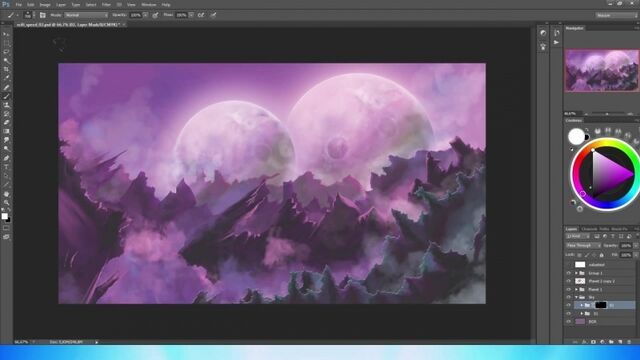Open the layer blend mode dropdown Pass Through

click(583, 245)
